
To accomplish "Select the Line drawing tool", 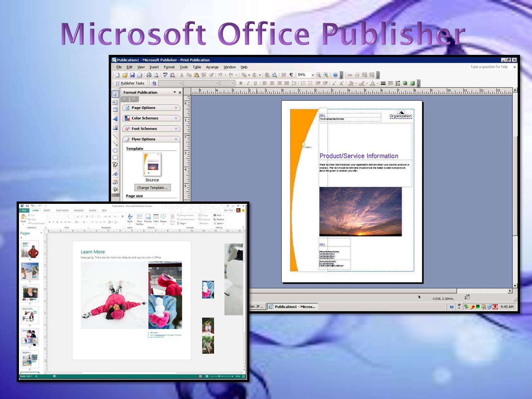I will click(115, 136).
